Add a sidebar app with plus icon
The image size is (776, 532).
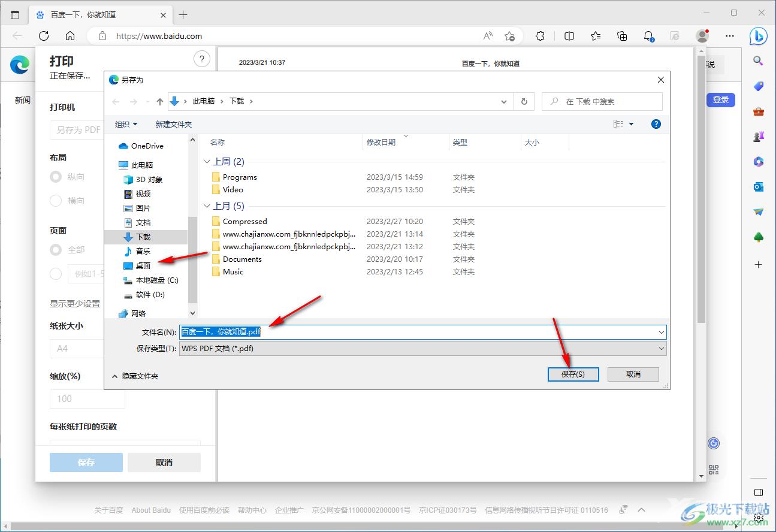pyautogui.click(x=758, y=264)
